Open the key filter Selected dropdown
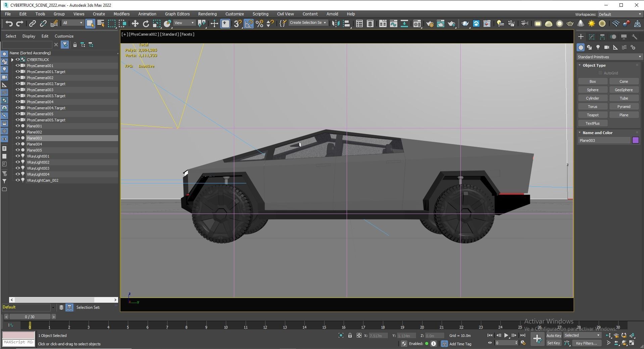The height and width of the screenshot is (349, 644). [x=582, y=335]
